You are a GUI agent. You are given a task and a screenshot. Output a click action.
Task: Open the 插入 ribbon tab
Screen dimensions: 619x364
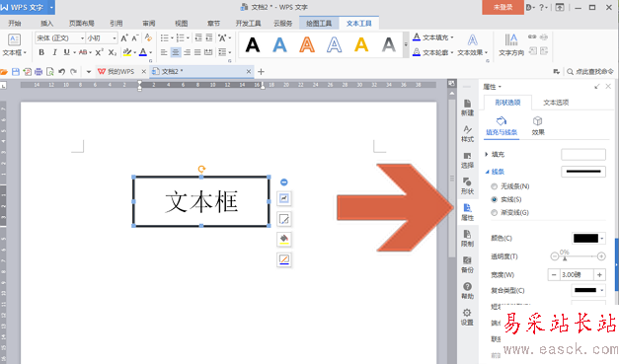pos(47,24)
